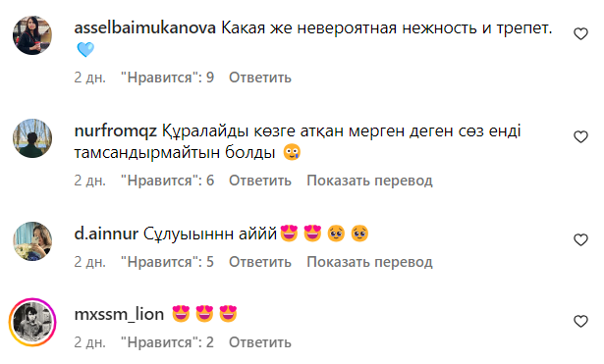Show translation of nurfromqz's comment
The width and height of the screenshot is (604, 364).
(370, 181)
